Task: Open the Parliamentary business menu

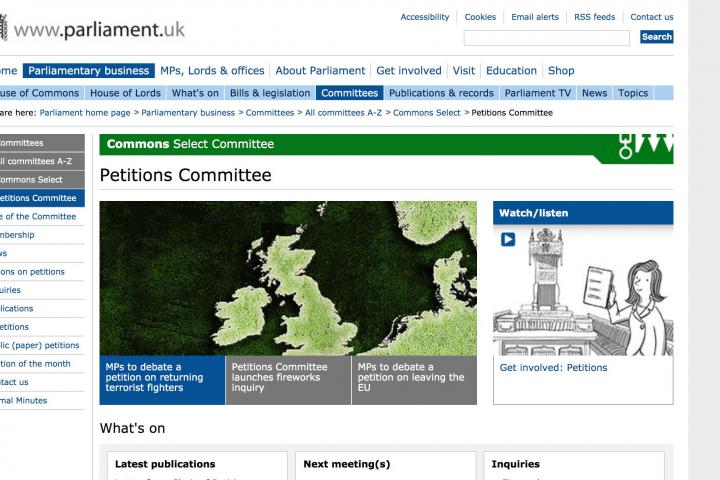Action: (x=89, y=71)
